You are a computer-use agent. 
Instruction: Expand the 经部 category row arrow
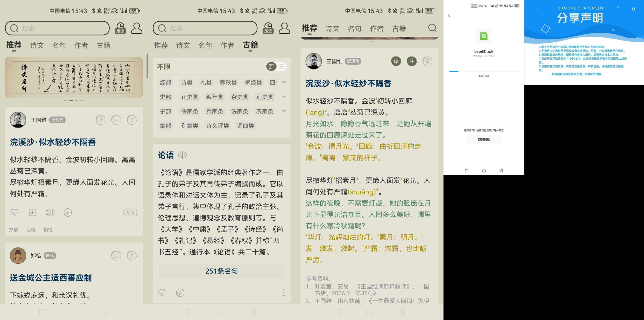click(x=284, y=83)
